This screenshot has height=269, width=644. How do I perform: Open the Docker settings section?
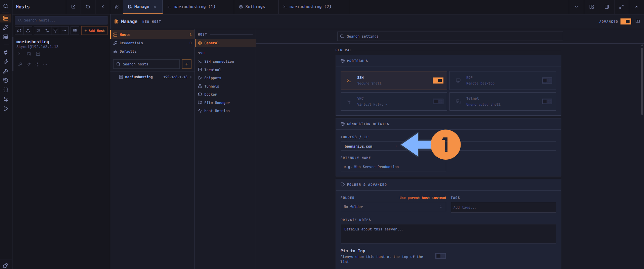click(225, 94)
